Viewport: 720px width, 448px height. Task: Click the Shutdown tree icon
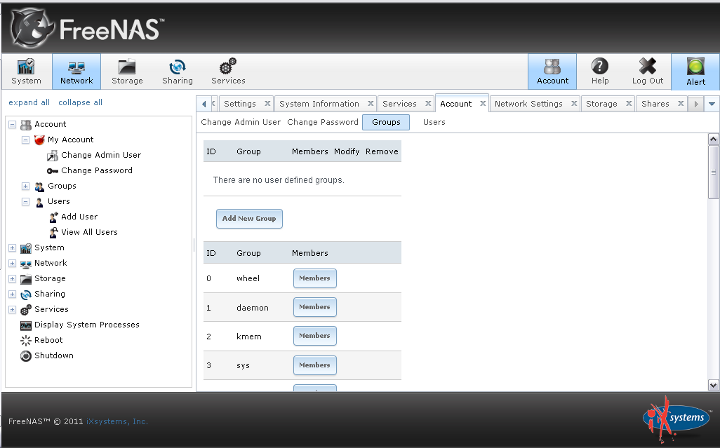tap(26, 356)
